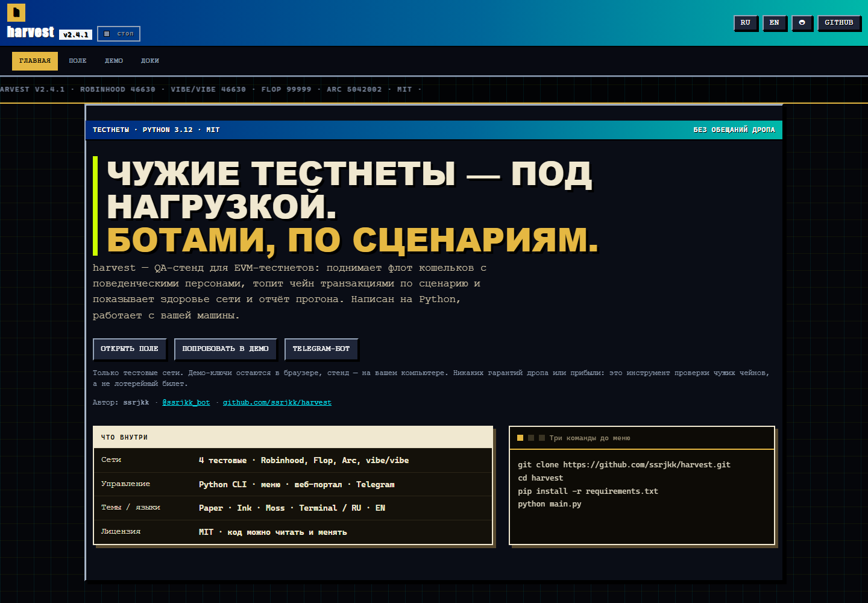Click the Лицензия MIT row value

click(273, 532)
